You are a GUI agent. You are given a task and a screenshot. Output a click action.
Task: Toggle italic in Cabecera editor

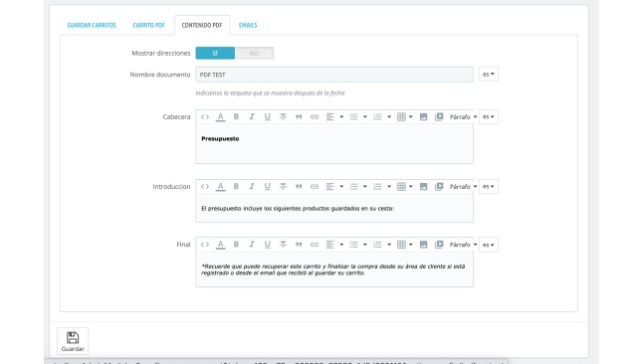252,116
